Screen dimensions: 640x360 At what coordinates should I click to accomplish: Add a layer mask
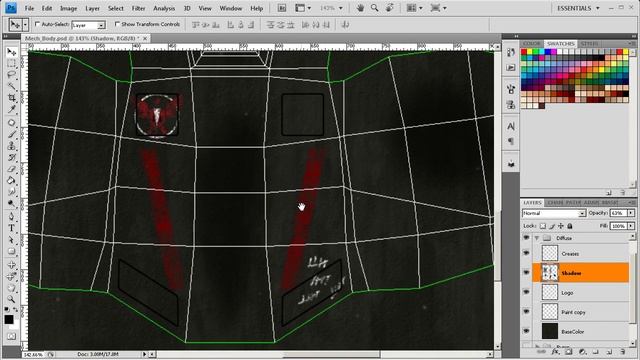pos(569,351)
